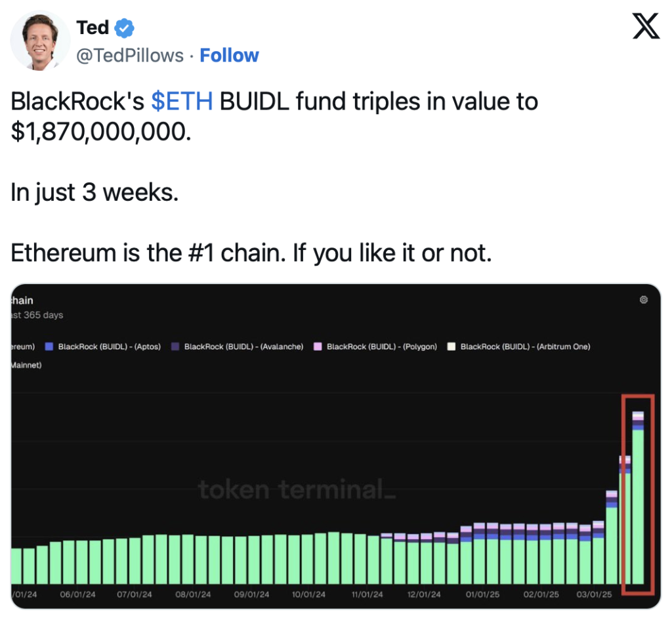Click the token terminal watermark
Screen dimensions: 672x620
coord(297,489)
